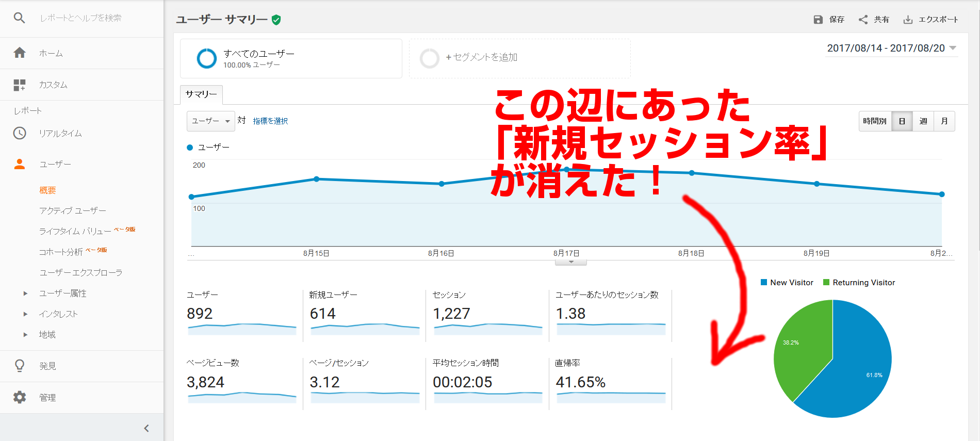Click the 指標を選択 link
The height and width of the screenshot is (441, 980).
[x=270, y=121]
